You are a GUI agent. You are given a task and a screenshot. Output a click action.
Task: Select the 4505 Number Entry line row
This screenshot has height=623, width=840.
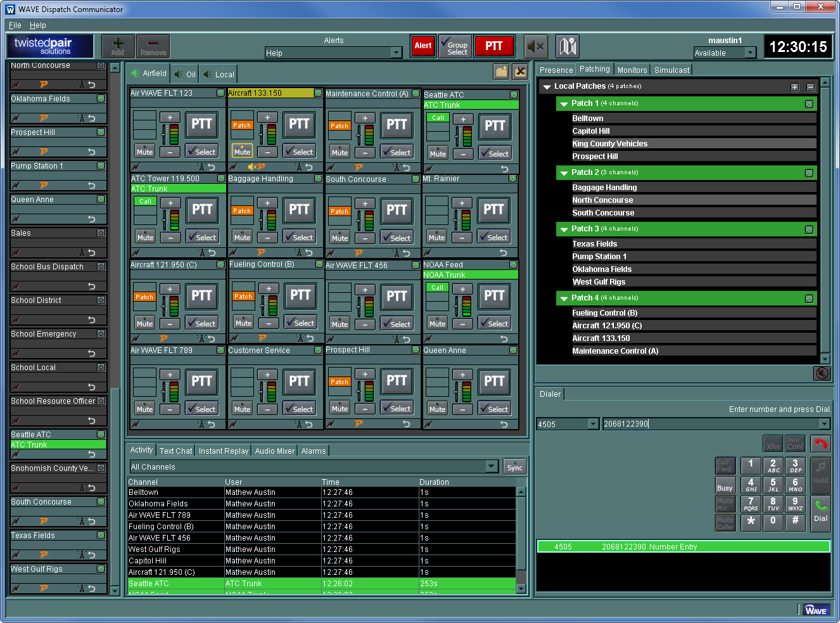pyautogui.click(x=684, y=546)
